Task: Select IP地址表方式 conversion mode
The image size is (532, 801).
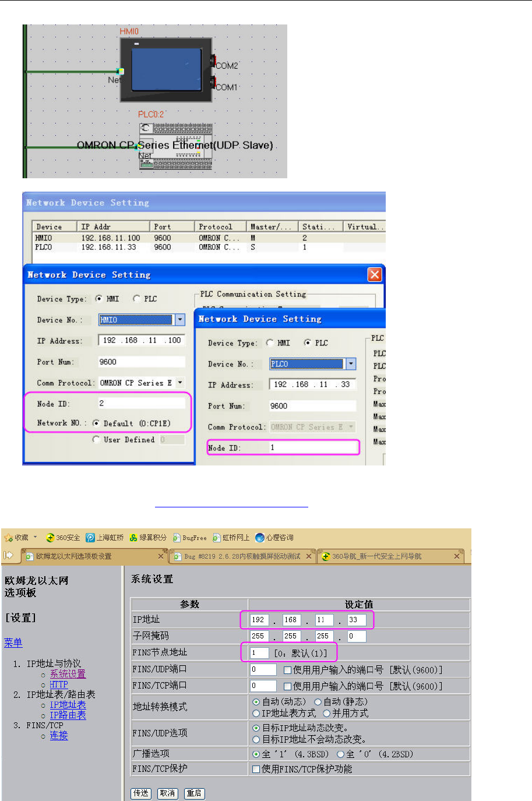Action: [256, 713]
